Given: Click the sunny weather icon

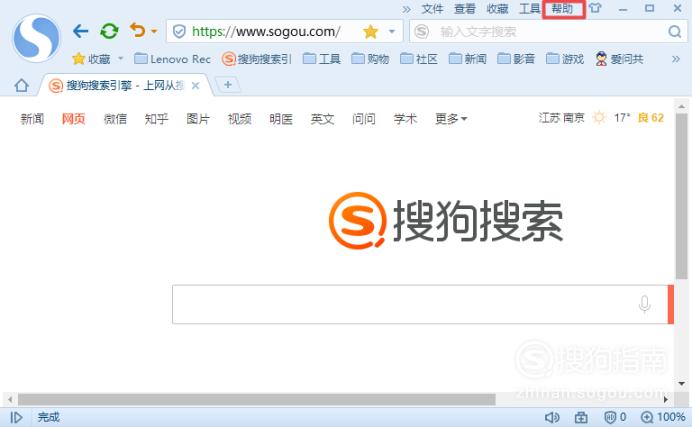Looking at the screenshot, I should 599,117.
